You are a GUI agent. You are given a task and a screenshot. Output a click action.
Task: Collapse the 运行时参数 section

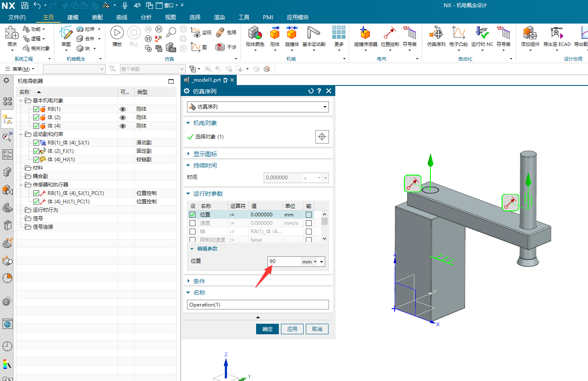point(188,194)
